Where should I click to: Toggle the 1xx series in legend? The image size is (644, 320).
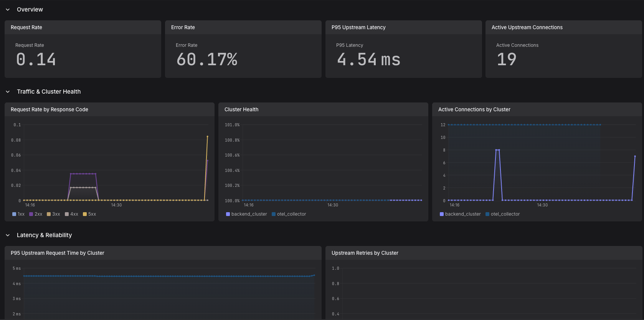coord(18,214)
